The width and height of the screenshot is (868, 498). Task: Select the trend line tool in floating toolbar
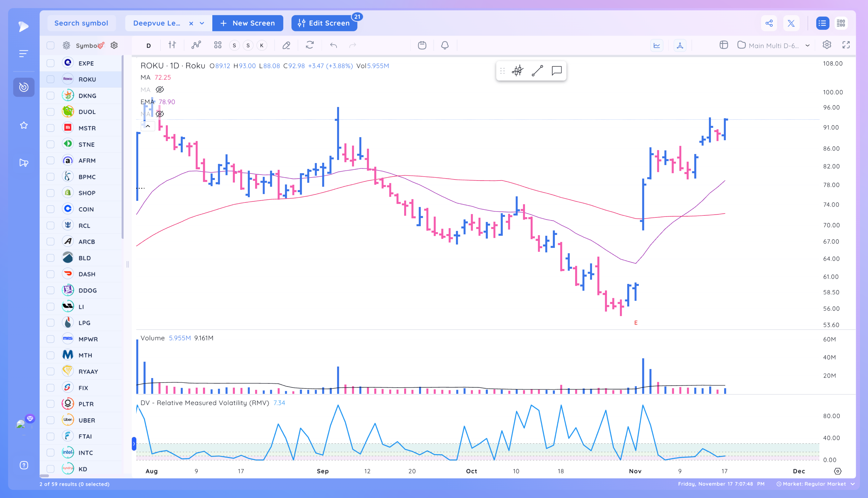537,71
